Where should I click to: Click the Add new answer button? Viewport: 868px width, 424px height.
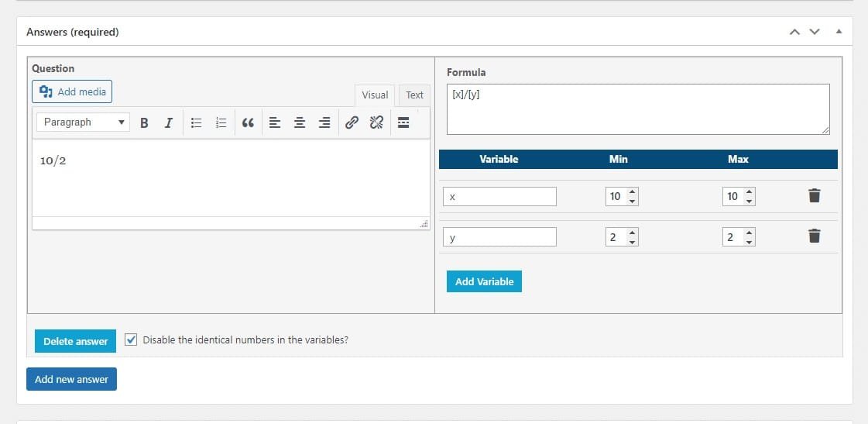tap(71, 379)
